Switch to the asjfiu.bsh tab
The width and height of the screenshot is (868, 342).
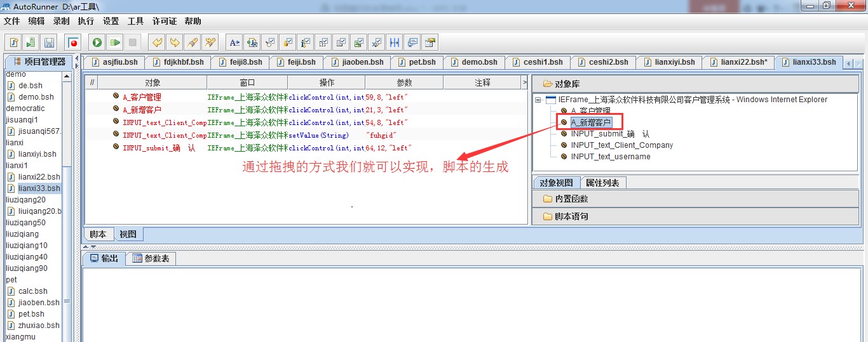[x=114, y=62]
